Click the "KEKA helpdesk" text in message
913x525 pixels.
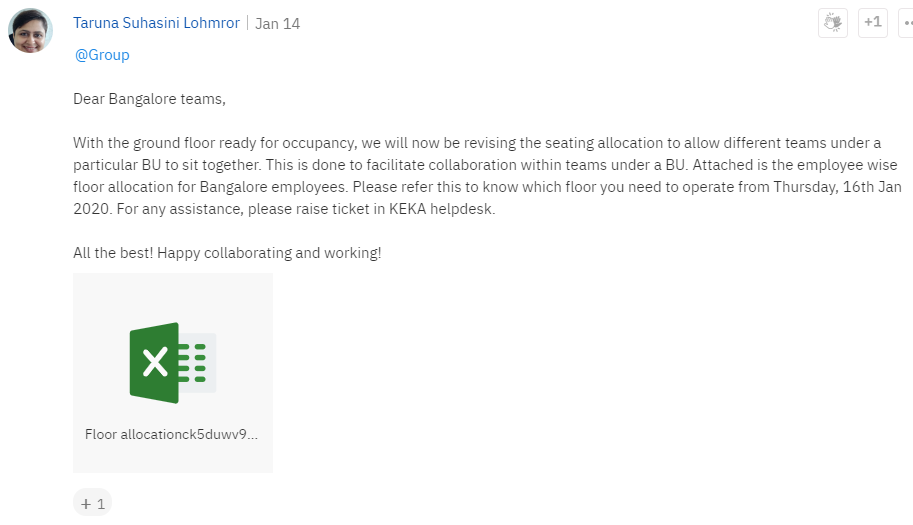point(441,209)
